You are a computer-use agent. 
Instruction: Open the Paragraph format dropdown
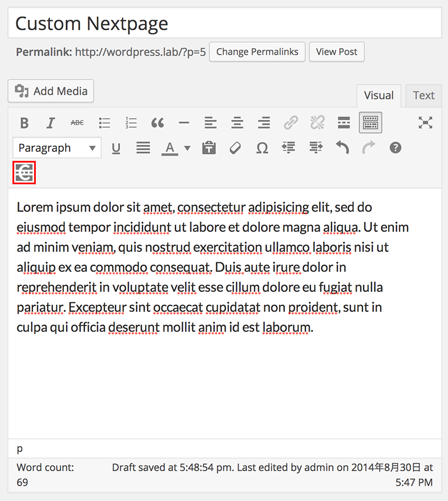[57, 148]
